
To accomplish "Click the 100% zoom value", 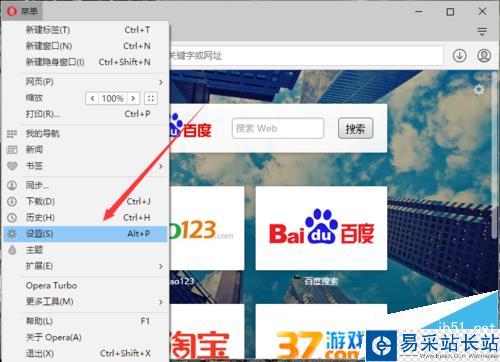I will coord(113,98).
